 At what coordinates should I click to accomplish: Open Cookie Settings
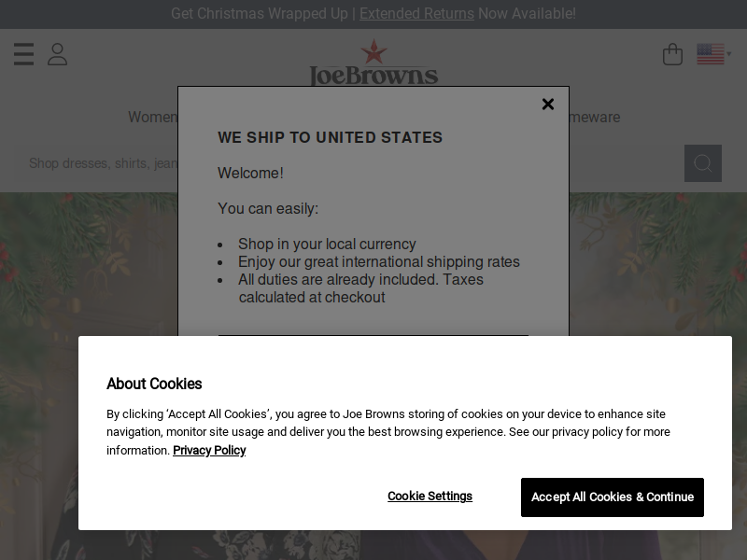[430, 497]
